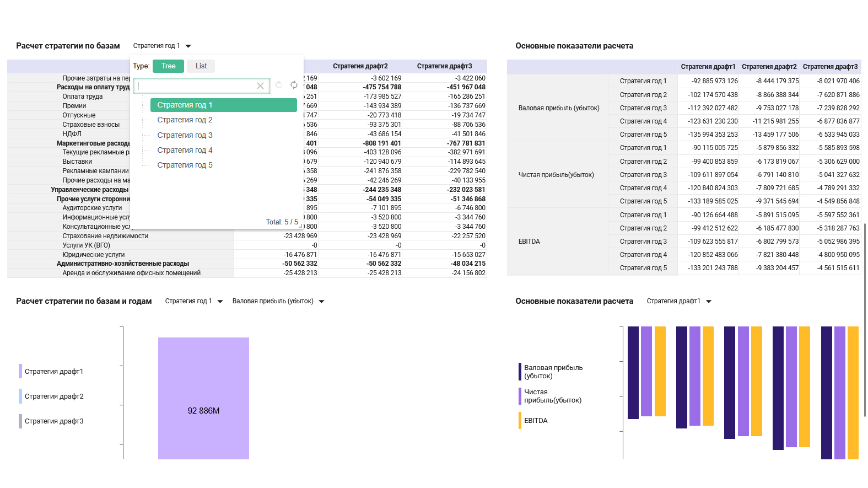Screen dimensions: 868x488
Task: Open the Стратегия драфт1 chart dropdown
Action: [679, 301]
